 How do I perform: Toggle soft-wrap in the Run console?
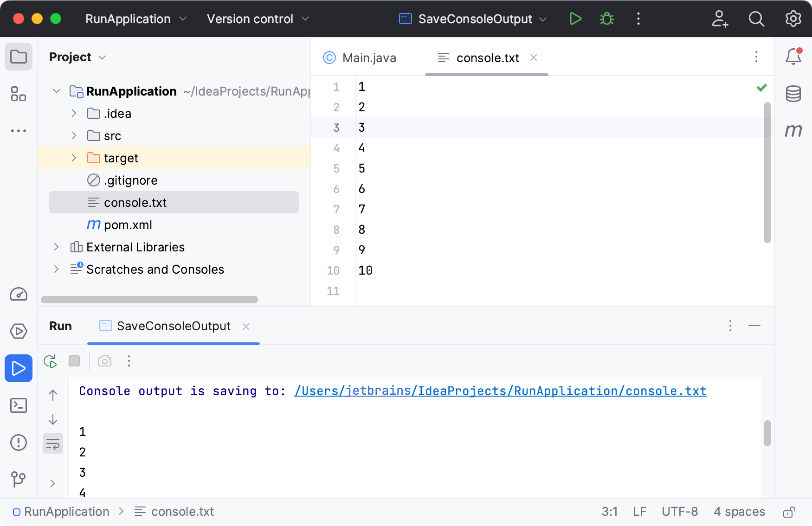tap(52, 443)
